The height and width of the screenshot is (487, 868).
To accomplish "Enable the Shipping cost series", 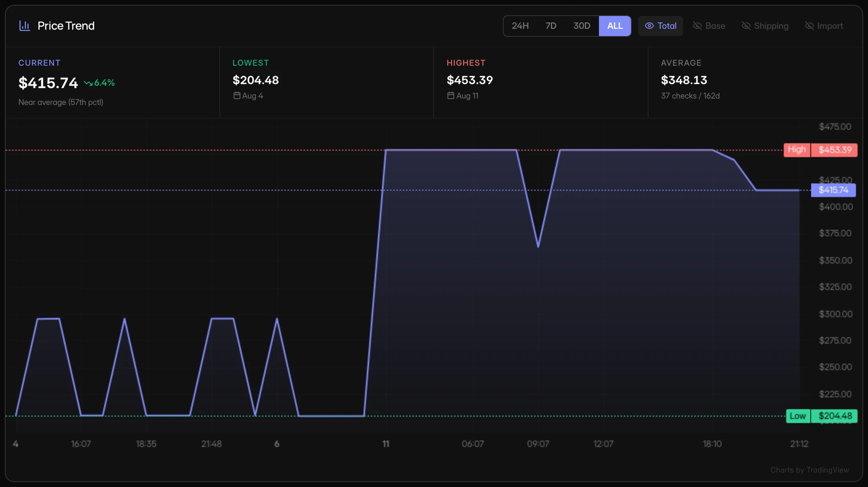I will [x=765, y=26].
